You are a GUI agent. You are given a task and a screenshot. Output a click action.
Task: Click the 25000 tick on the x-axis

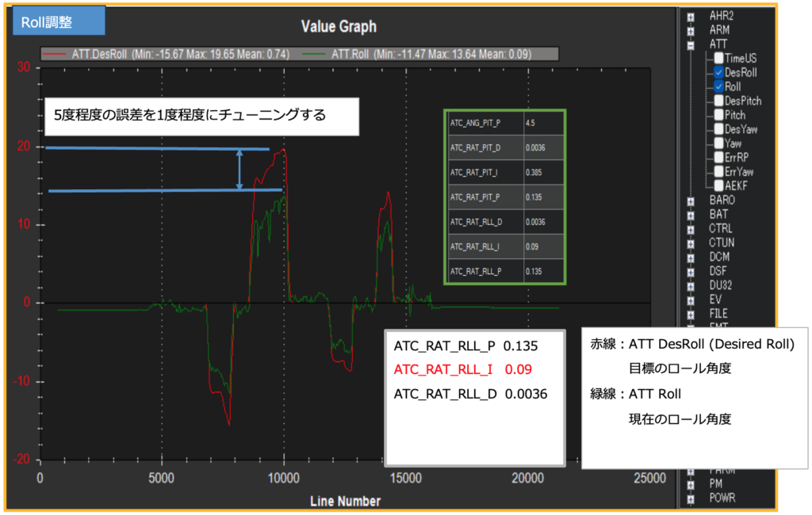point(649,478)
